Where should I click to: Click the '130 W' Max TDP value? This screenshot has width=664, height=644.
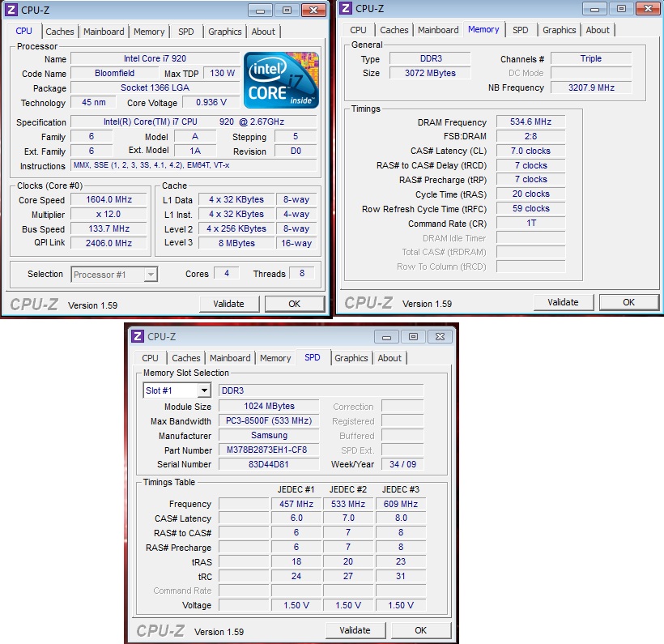pos(222,73)
